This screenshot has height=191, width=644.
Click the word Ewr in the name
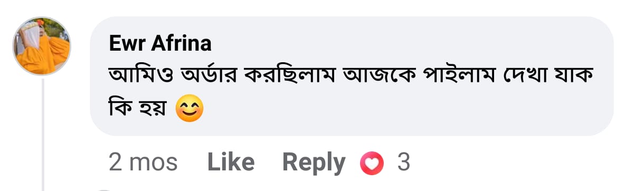point(127,44)
